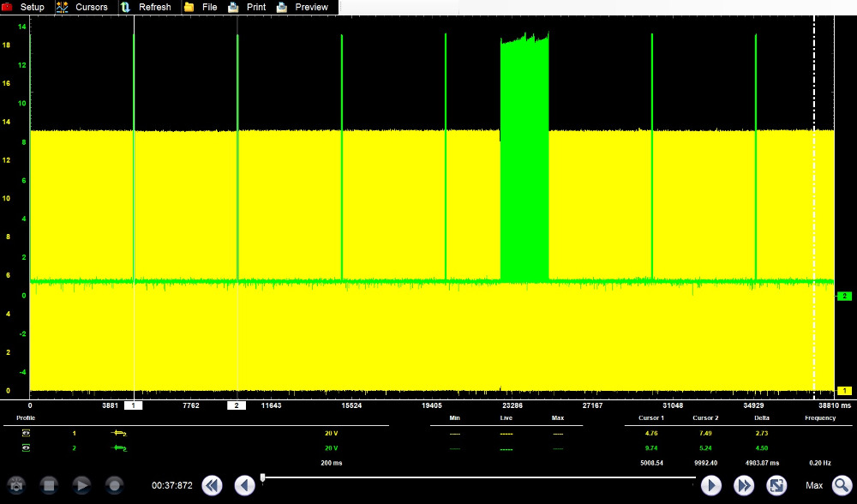
Task: Click the Live column header
Action: tap(506, 417)
